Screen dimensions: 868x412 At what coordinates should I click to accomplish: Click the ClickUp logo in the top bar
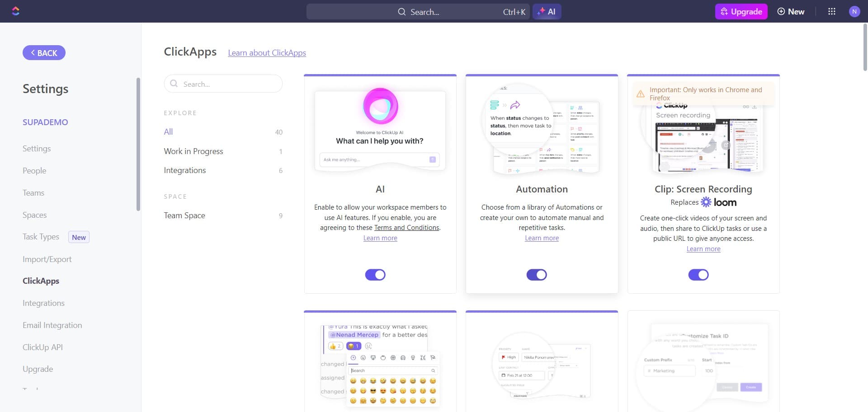click(x=15, y=11)
